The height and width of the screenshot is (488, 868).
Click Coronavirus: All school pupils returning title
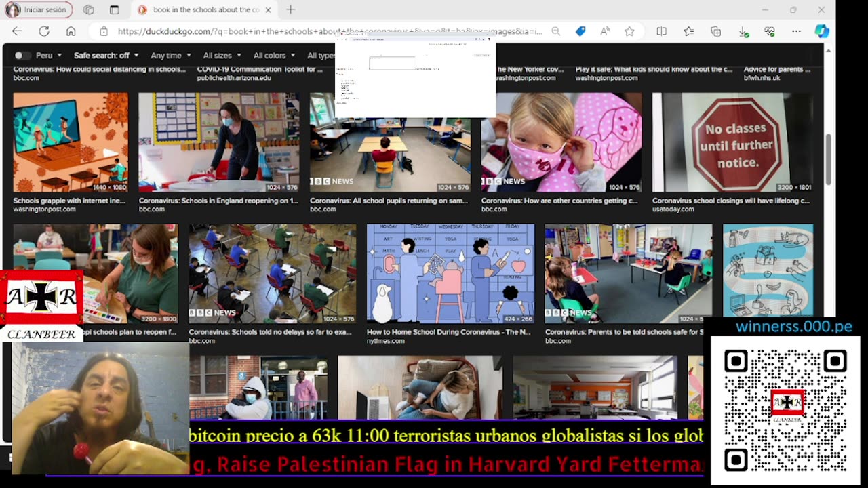click(389, 201)
